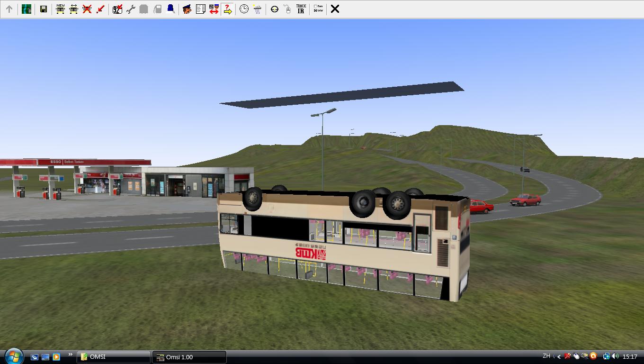The width and height of the screenshot is (644, 364).
Task: Open the driver face icon
Action: click(188, 9)
